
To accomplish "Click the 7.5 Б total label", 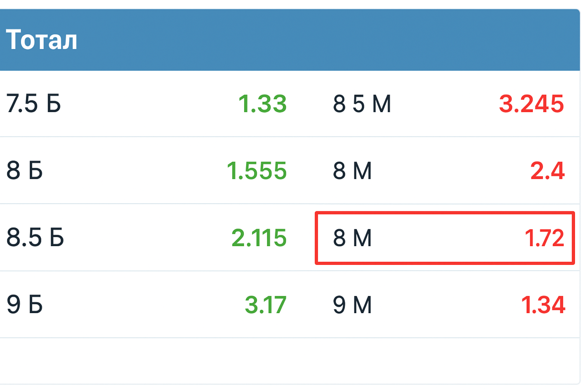I will (x=34, y=104).
